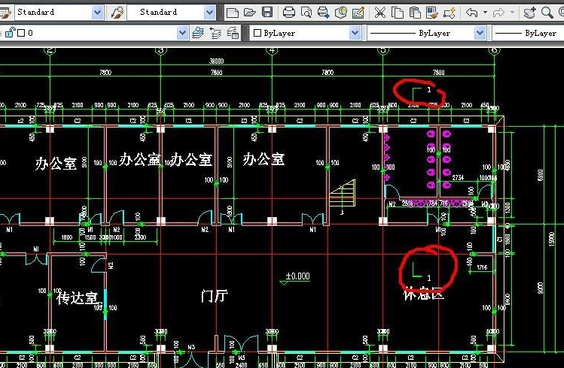Open the redo history dropdown arrow
The height and width of the screenshot is (368, 564).
tap(512, 13)
